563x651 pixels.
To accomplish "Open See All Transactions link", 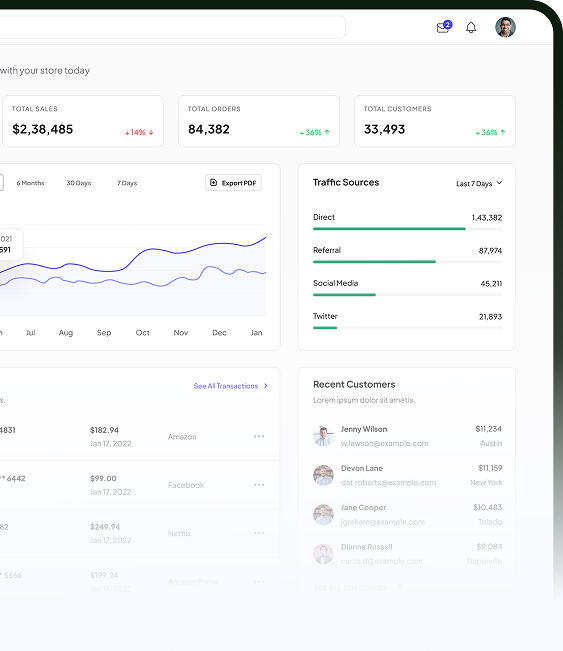I will coord(226,386).
